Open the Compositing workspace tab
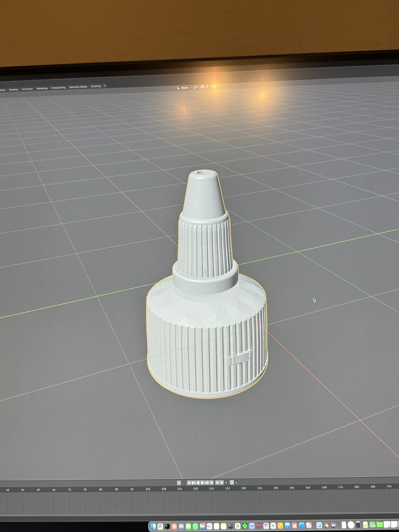Viewport: 399px width, 532px height. point(58,88)
